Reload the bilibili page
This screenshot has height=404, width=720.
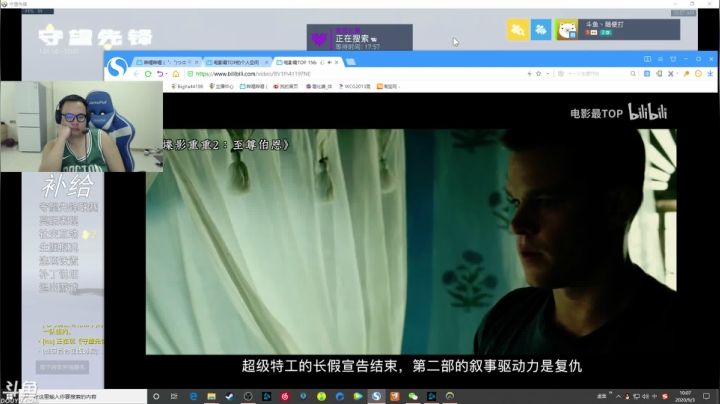point(148,74)
